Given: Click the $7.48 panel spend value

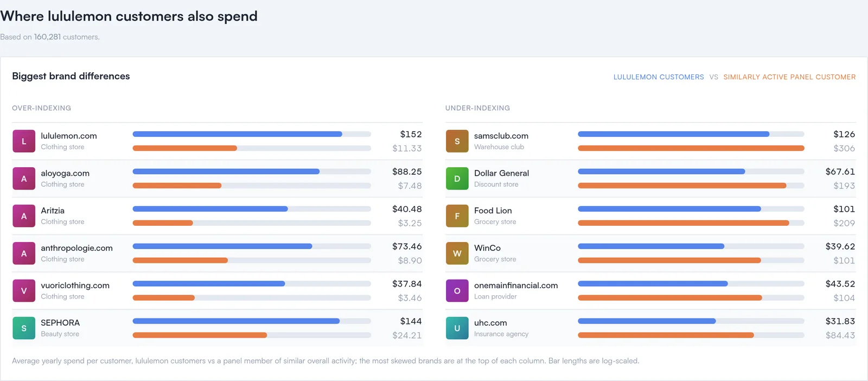Looking at the screenshot, I should (x=410, y=186).
